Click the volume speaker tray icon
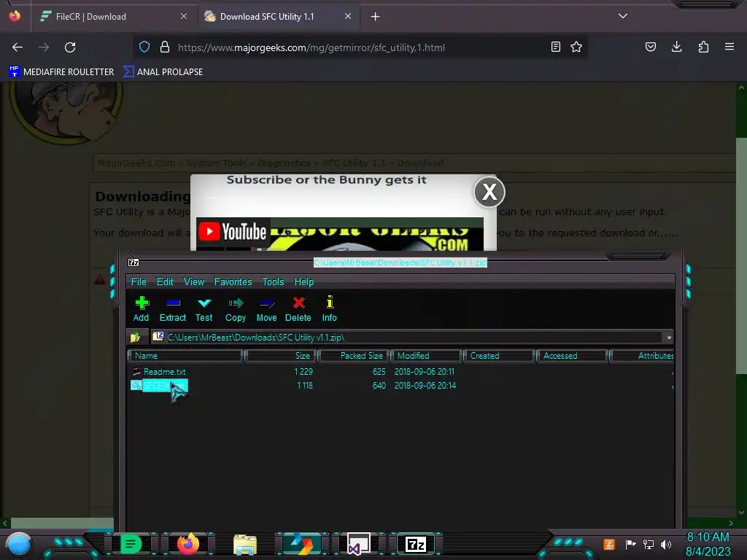The image size is (747, 560). pyautogui.click(x=666, y=544)
